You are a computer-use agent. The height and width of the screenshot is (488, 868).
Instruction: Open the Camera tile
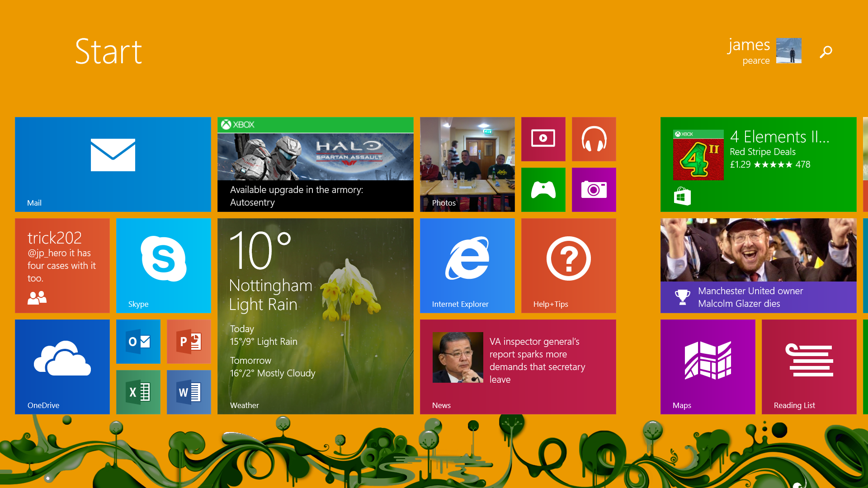pos(594,189)
